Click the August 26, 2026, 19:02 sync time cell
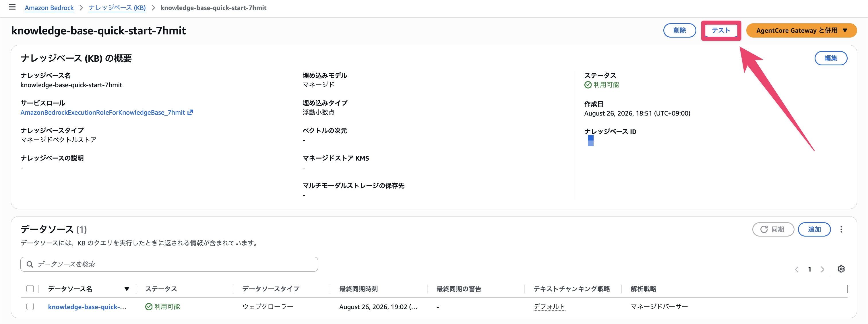Image resolution: width=868 pixels, height=324 pixels. tap(378, 307)
